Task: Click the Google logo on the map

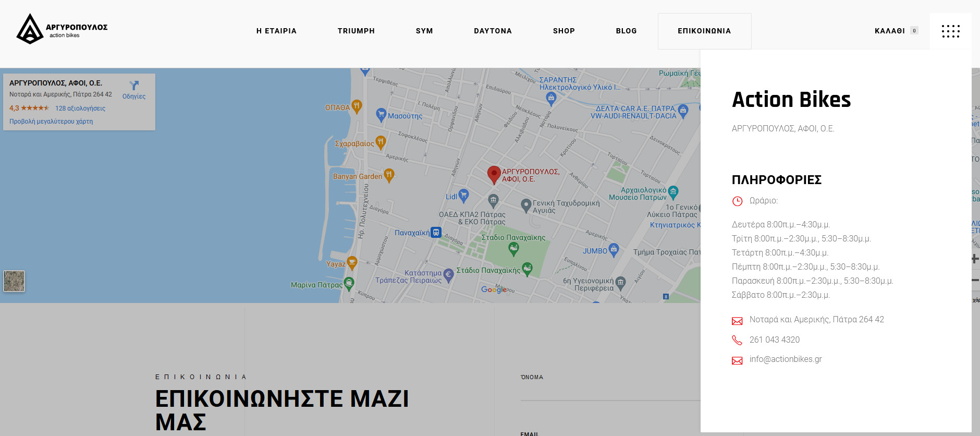Action: [x=494, y=289]
